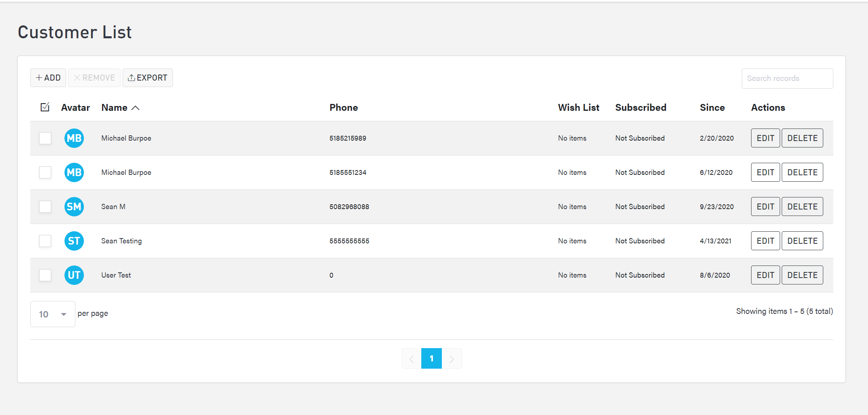Check the checkbox for User Test row
Viewport: 868px width, 415px height.
(x=45, y=275)
